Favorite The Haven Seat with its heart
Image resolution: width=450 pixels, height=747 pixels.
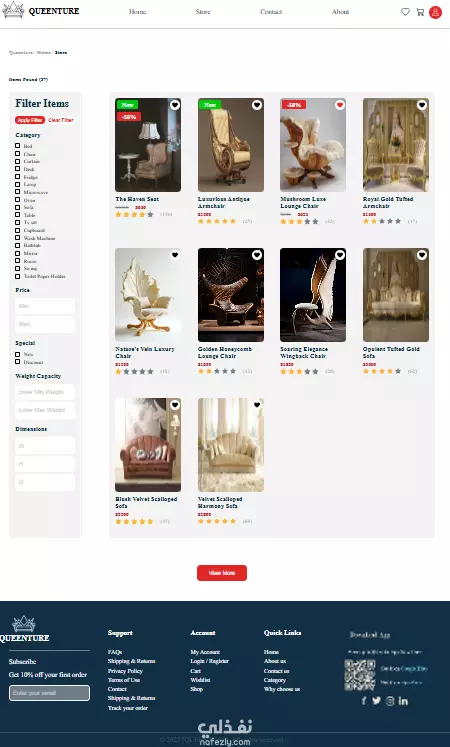pyautogui.click(x=175, y=105)
